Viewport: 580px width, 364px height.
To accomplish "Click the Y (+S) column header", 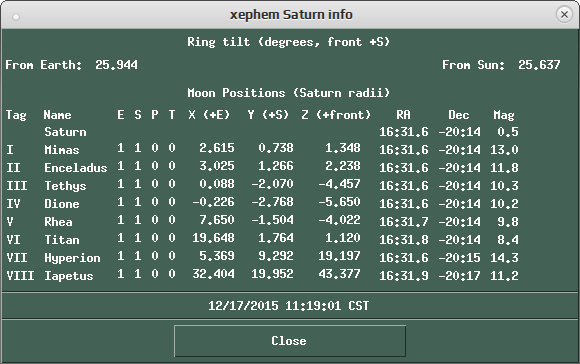I will pyautogui.click(x=268, y=115).
